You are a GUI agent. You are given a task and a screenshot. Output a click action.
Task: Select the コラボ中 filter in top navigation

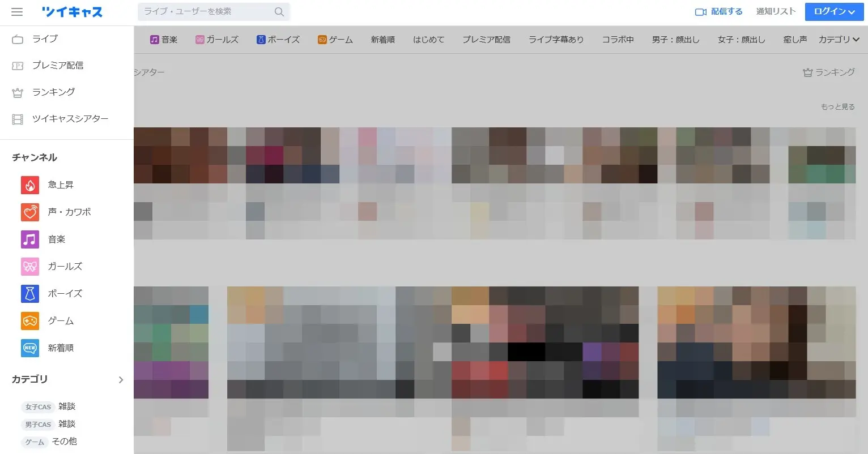click(x=618, y=40)
